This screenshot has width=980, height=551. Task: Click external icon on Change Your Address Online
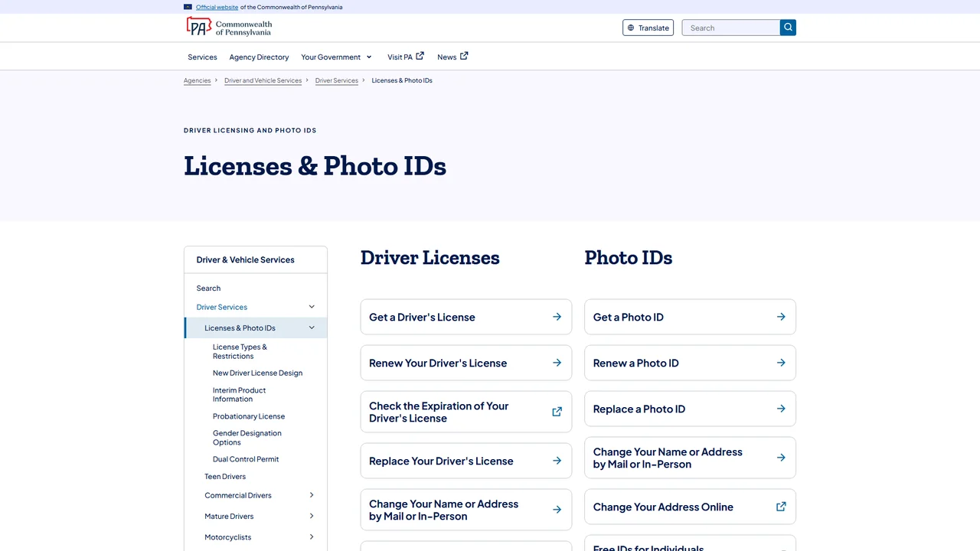point(781,507)
